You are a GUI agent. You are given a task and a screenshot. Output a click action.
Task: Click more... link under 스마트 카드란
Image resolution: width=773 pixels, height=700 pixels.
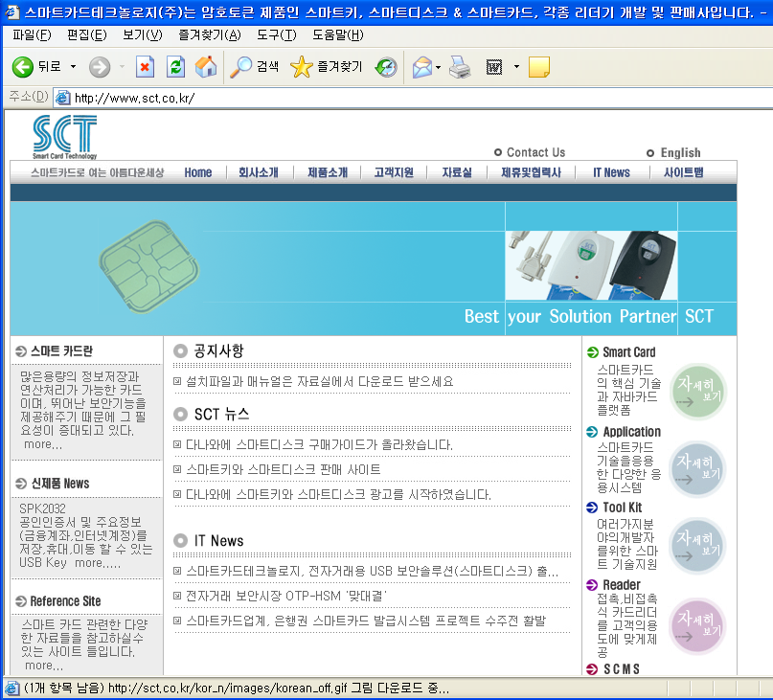tap(43, 444)
